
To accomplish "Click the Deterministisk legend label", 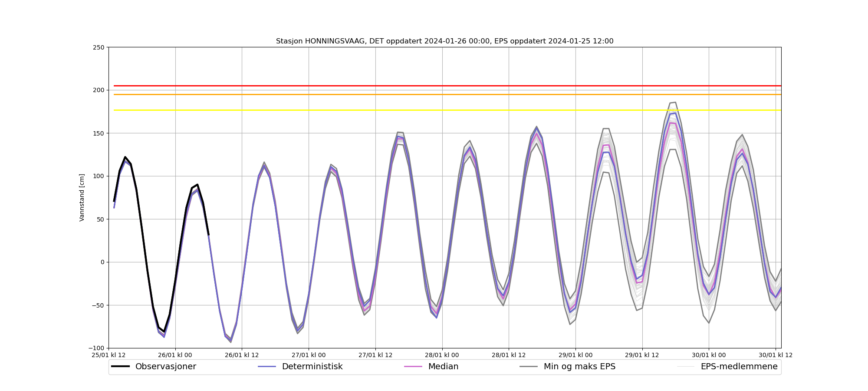I will [312, 367].
